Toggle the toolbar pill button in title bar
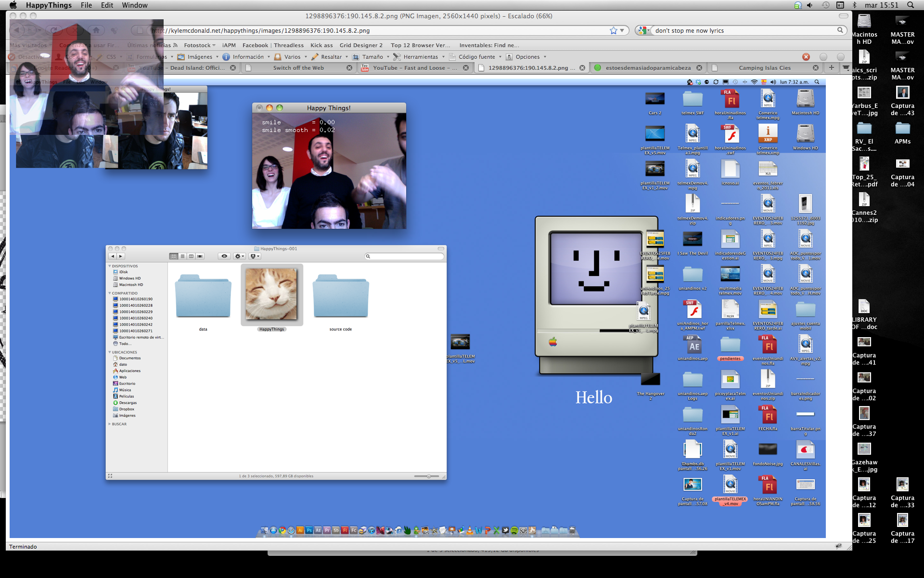 843,16
